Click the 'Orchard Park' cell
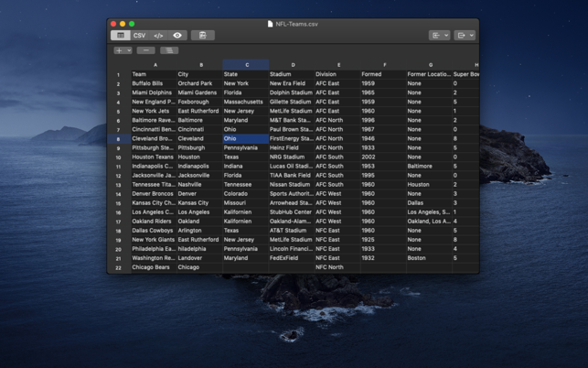Viewport: 588px width, 368px height. coord(200,83)
